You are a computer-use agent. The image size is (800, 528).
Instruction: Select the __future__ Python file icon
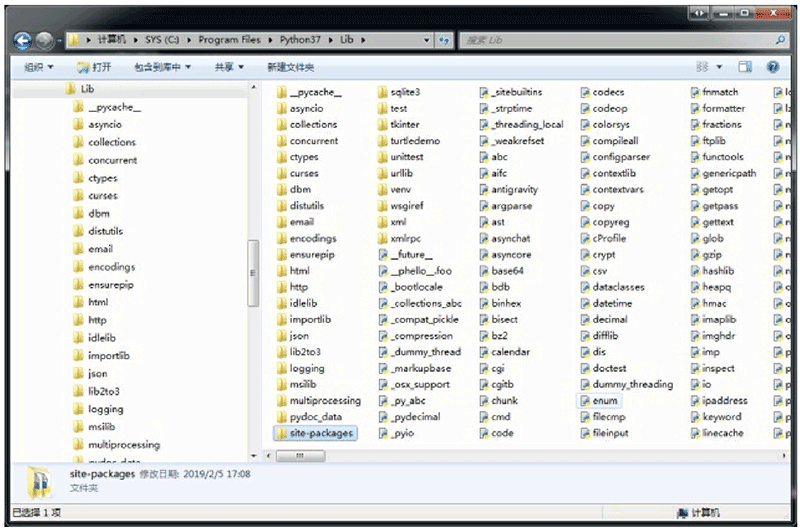[x=383, y=255]
